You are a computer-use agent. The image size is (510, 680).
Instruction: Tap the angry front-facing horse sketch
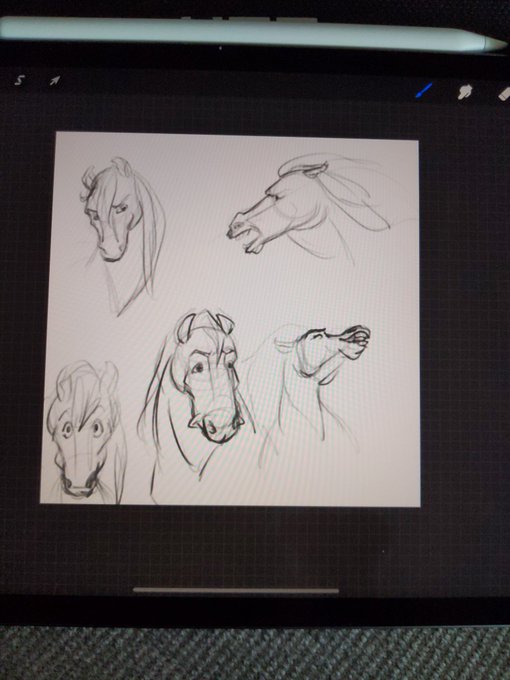[195, 404]
